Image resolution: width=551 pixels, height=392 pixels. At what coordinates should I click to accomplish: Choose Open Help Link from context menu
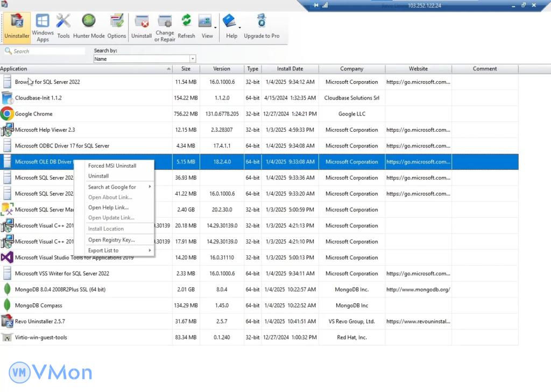point(108,208)
